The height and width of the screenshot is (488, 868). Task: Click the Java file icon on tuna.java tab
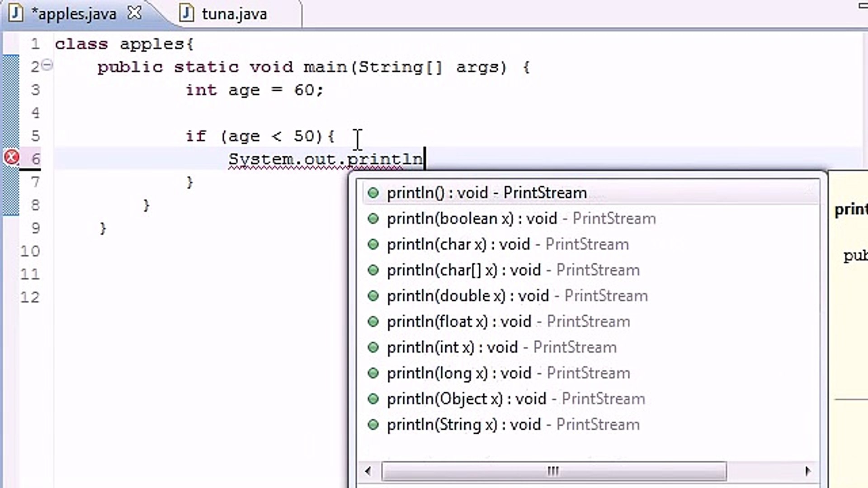click(186, 13)
